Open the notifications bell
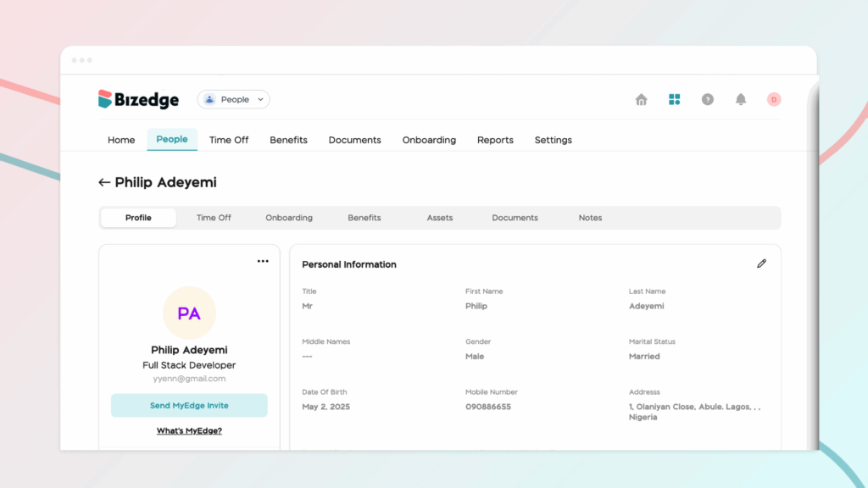The height and width of the screenshot is (488, 868). pyautogui.click(x=741, y=100)
